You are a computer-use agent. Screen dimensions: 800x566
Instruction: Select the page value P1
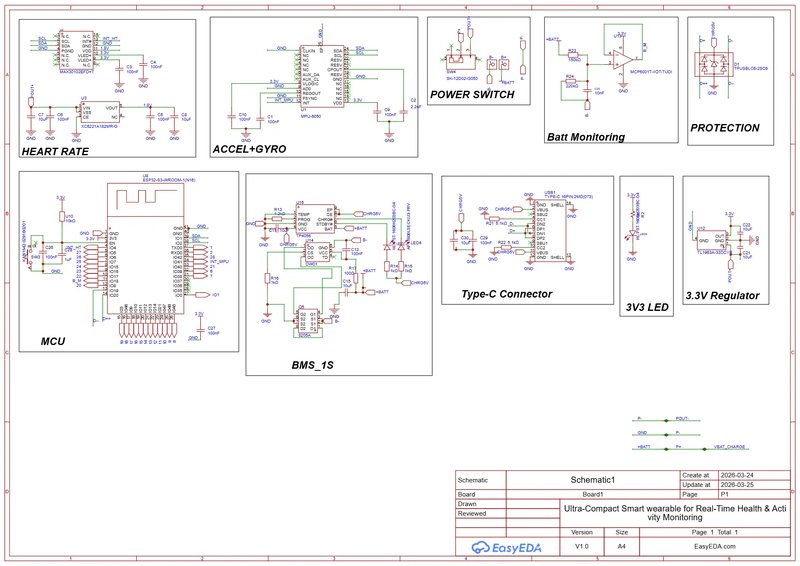pos(724,495)
